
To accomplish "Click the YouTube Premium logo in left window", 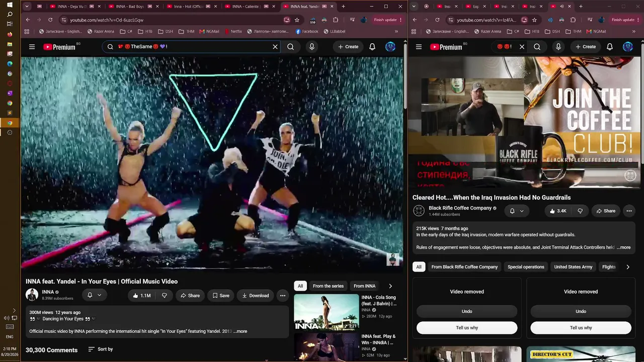I will click(59, 47).
